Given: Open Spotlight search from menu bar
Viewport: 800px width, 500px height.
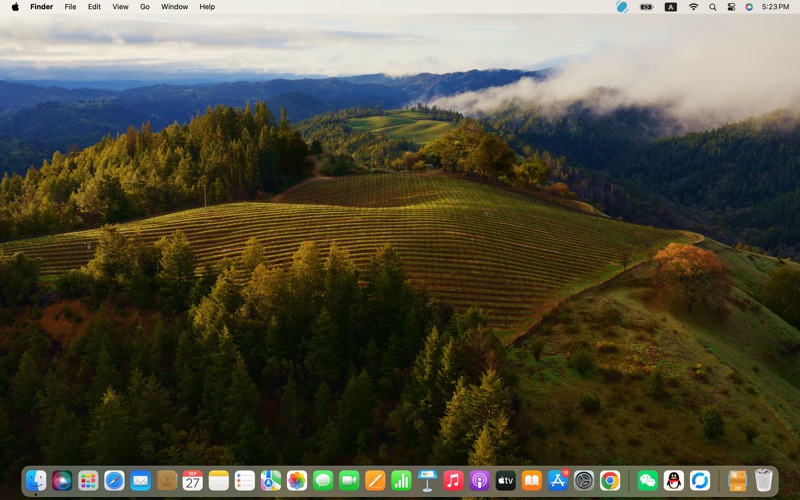Looking at the screenshot, I should tap(713, 7).
